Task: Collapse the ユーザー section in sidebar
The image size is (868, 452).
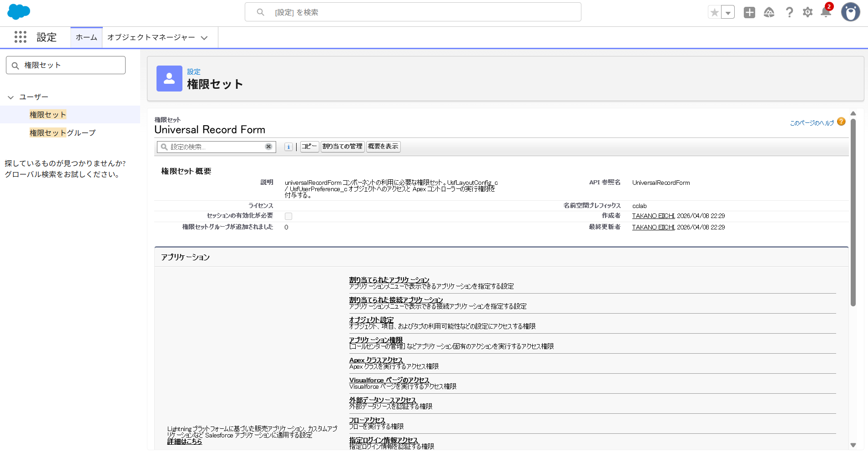Action: tap(10, 96)
